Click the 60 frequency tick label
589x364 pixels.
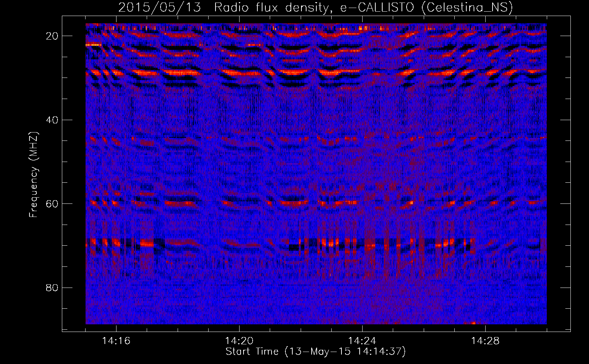(52, 204)
